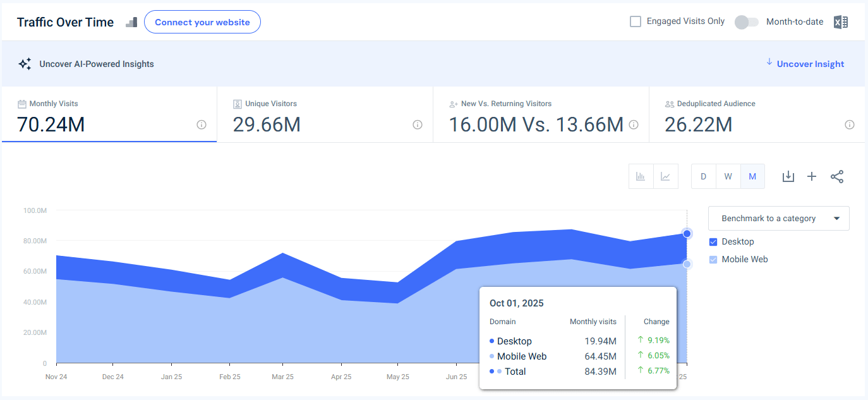The width and height of the screenshot is (868, 400).
Task: Open the Benchmark to a category dropdown
Action: [x=778, y=218]
